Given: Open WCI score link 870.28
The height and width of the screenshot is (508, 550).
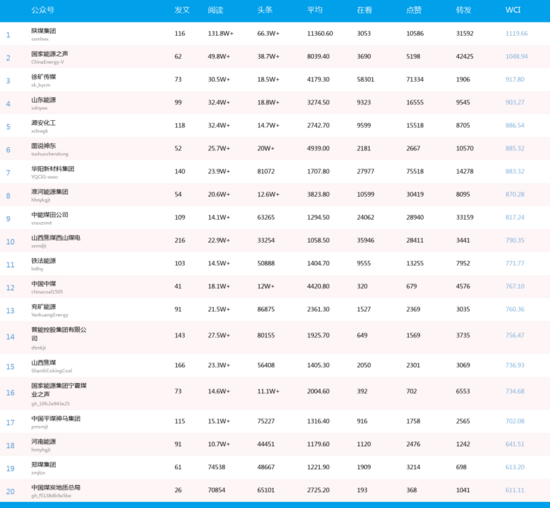Looking at the screenshot, I should pos(515,194).
